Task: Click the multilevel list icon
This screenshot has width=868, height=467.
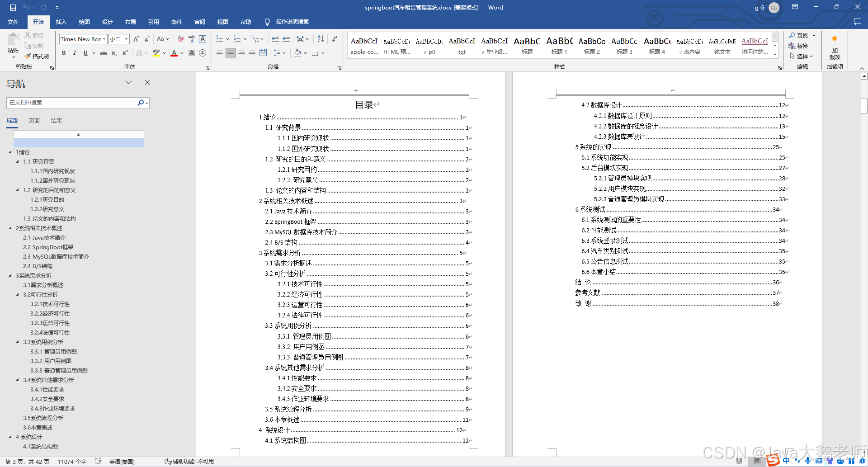Action: click(x=255, y=39)
